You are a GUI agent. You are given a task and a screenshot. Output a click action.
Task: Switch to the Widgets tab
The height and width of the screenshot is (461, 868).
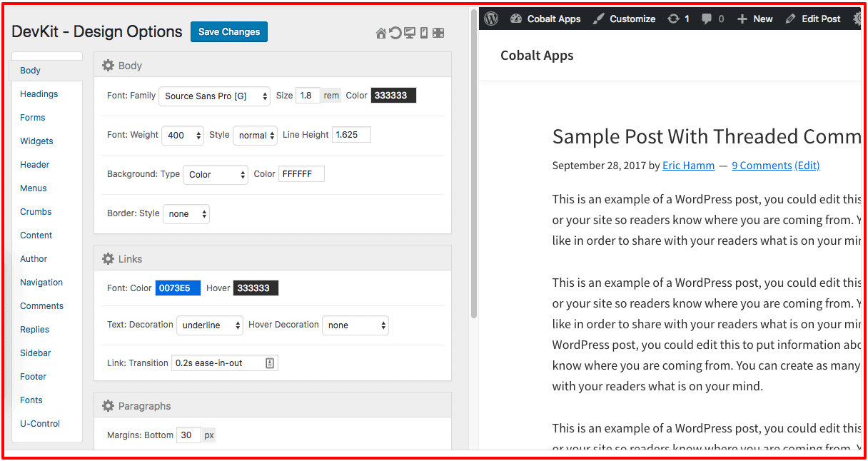coord(36,141)
